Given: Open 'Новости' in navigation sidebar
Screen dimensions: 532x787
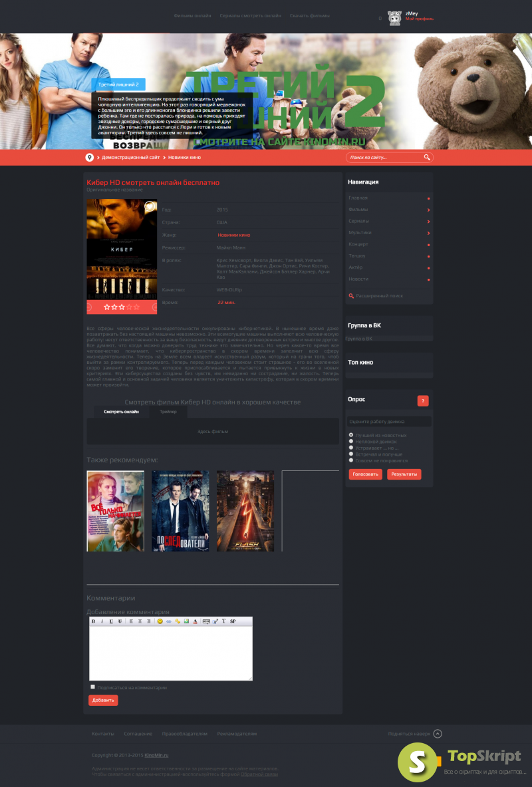Looking at the screenshot, I should click(x=358, y=279).
